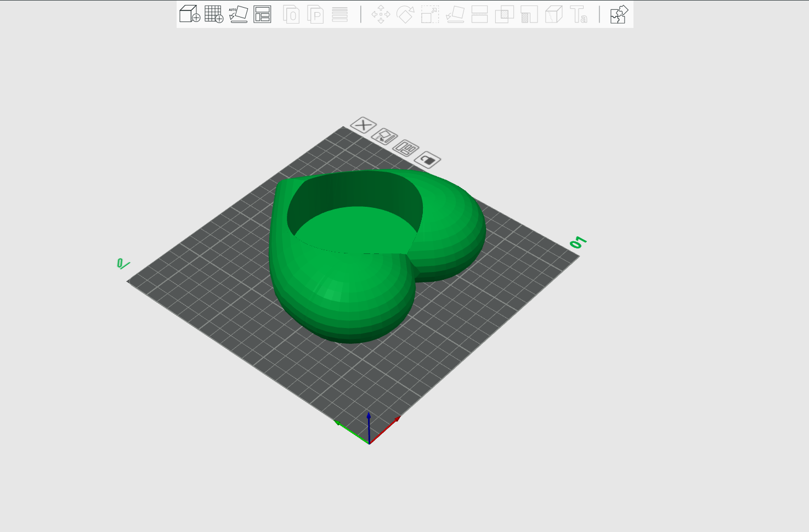
Task: Click the add model cube-plus icon
Action: 190,14
